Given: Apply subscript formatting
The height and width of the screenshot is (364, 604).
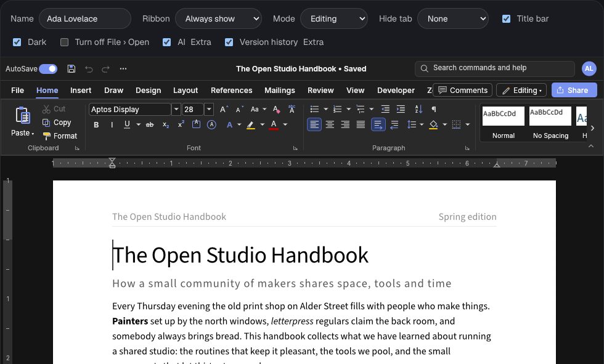Looking at the screenshot, I should pyautogui.click(x=166, y=124).
